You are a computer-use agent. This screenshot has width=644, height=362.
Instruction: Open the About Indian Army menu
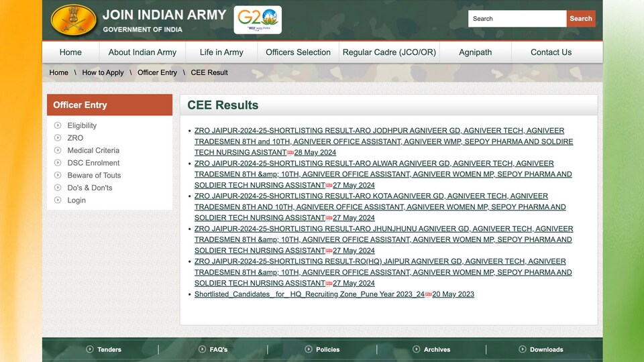pyautogui.click(x=142, y=52)
